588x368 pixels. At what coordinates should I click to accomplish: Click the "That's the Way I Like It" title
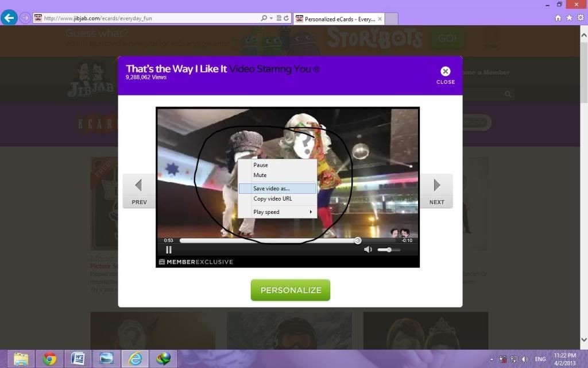(x=176, y=69)
